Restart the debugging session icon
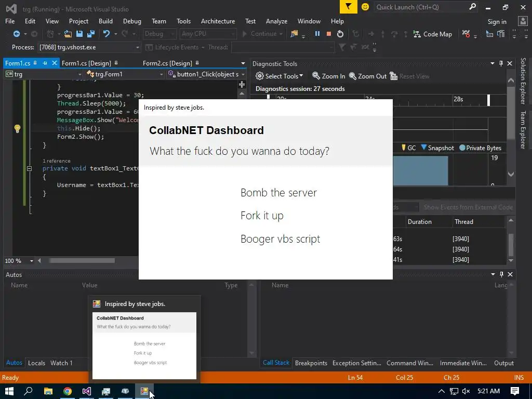The image size is (532, 399). pyautogui.click(x=340, y=34)
